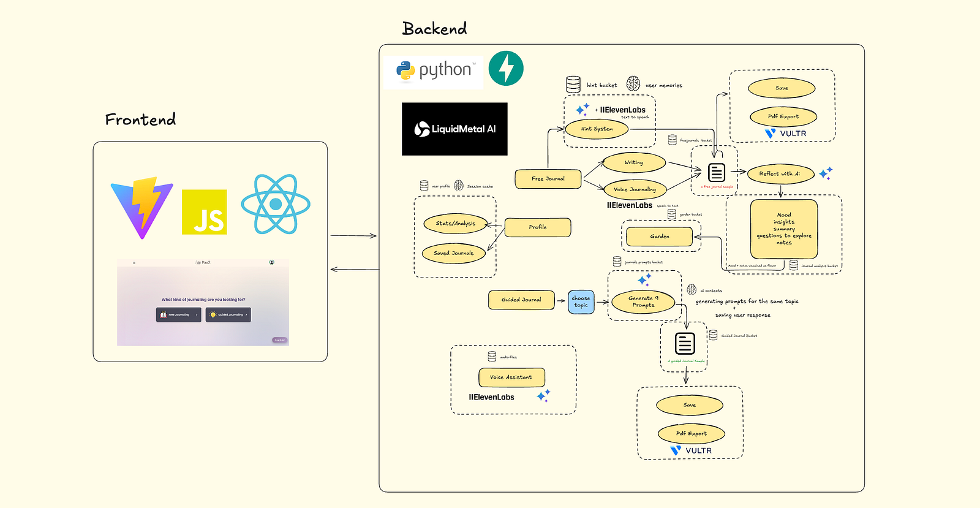This screenshot has height=508, width=980.
Task: Click the yellow JS logo
Action: 205,212
